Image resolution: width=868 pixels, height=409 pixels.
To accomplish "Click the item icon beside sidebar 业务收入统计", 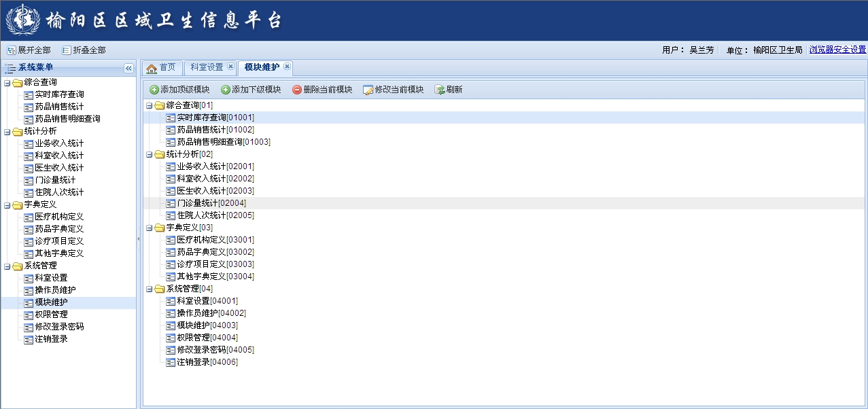I will 28,143.
